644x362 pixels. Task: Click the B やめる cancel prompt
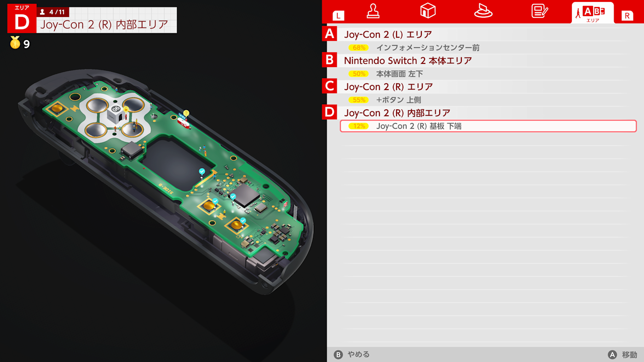[351, 355]
